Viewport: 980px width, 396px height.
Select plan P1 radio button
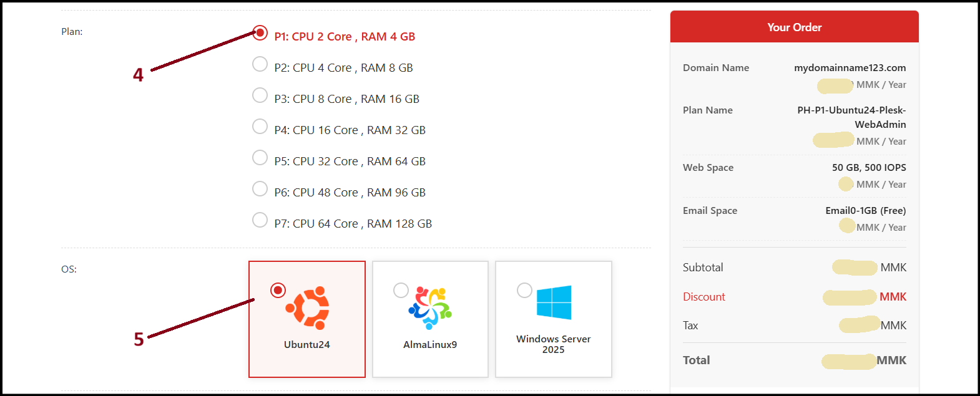coord(260,33)
